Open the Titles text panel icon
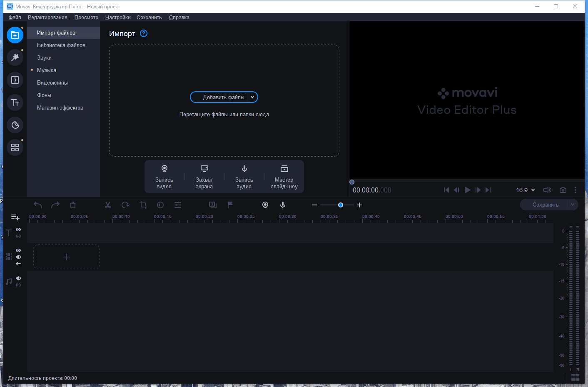588x387 pixels. [15, 102]
